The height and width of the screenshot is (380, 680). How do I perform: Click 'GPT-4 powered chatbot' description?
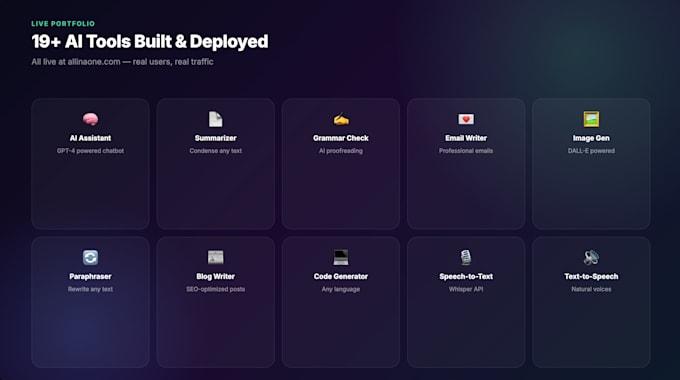coord(90,151)
